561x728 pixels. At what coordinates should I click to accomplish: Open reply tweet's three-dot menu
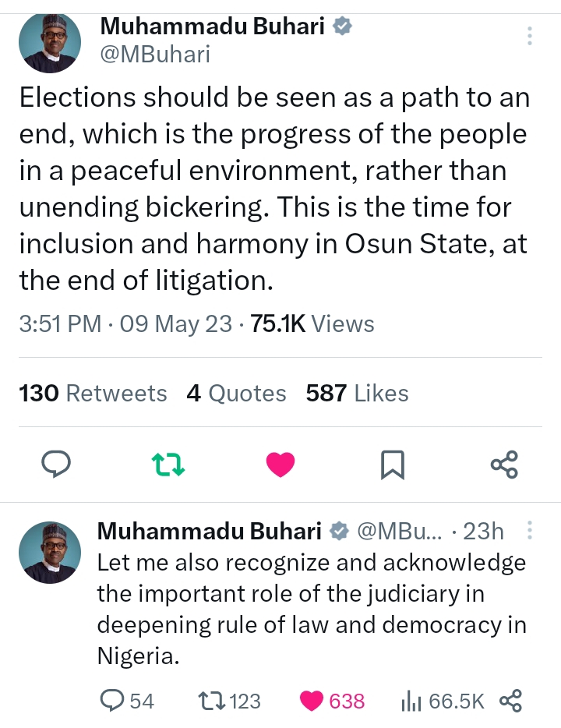tap(530, 532)
